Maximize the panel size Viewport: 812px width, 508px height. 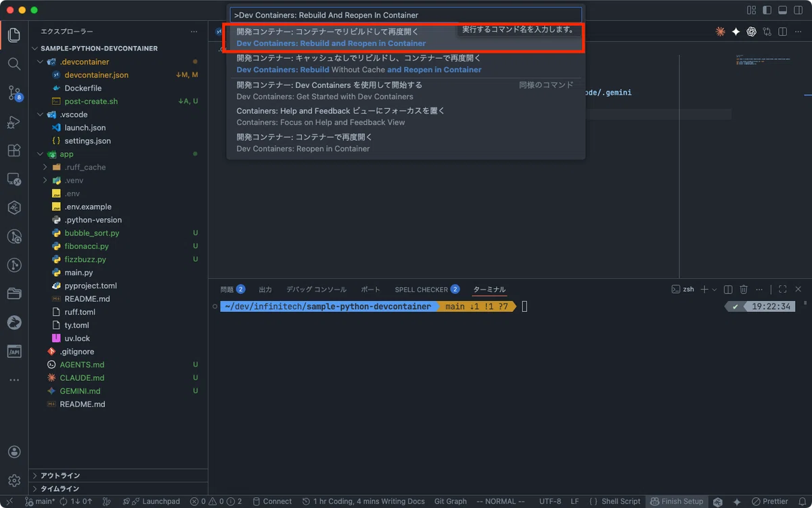782,290
